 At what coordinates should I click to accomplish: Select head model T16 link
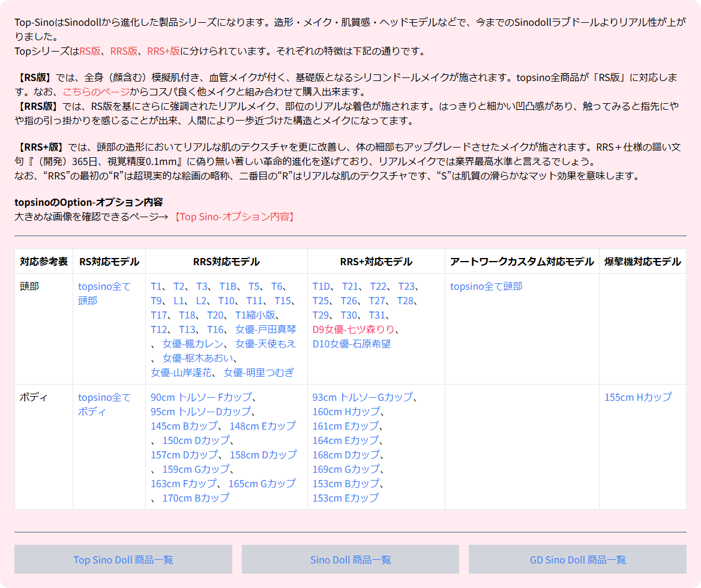click(x=215, y=329)
